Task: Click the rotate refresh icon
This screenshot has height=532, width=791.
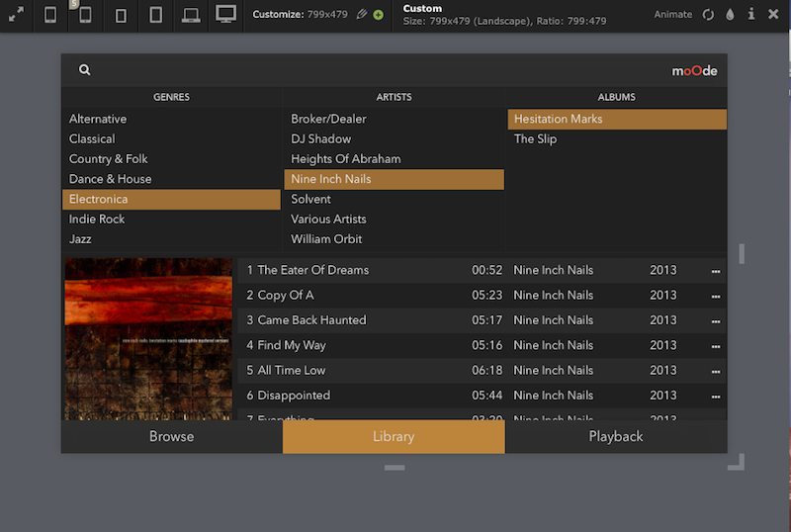Action: [x=708, y=15]
